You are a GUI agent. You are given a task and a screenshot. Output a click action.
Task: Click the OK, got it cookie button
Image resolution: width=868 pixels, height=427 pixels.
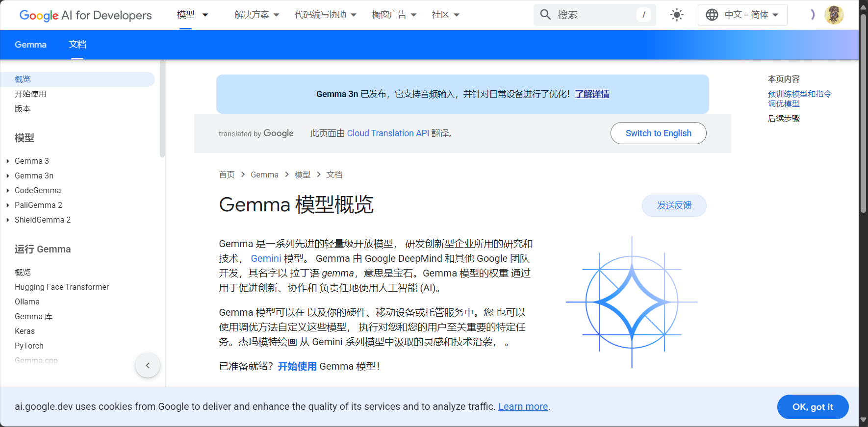(x=813, y=407)
